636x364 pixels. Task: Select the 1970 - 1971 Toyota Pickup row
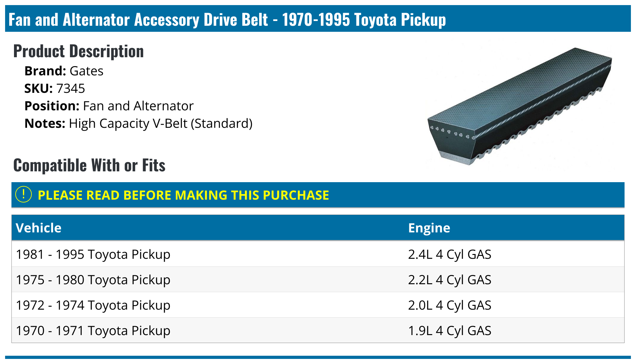93,331
